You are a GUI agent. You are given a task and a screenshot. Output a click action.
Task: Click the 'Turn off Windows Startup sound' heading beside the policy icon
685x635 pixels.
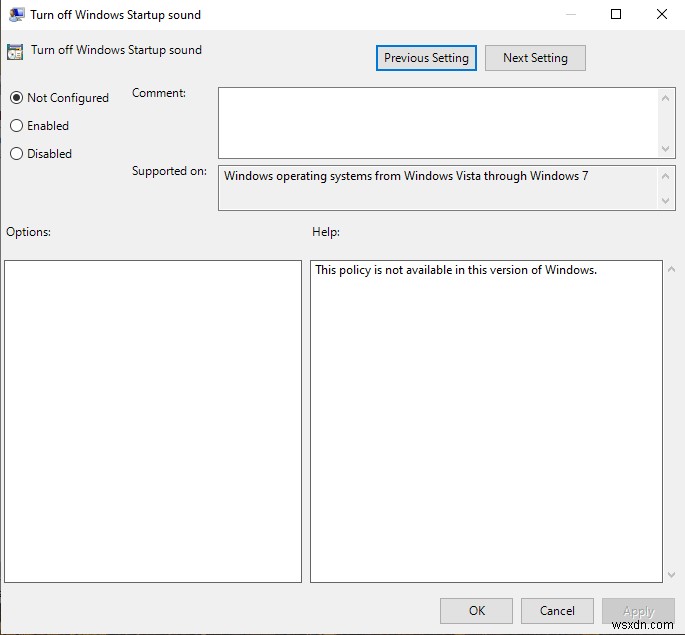116,50
